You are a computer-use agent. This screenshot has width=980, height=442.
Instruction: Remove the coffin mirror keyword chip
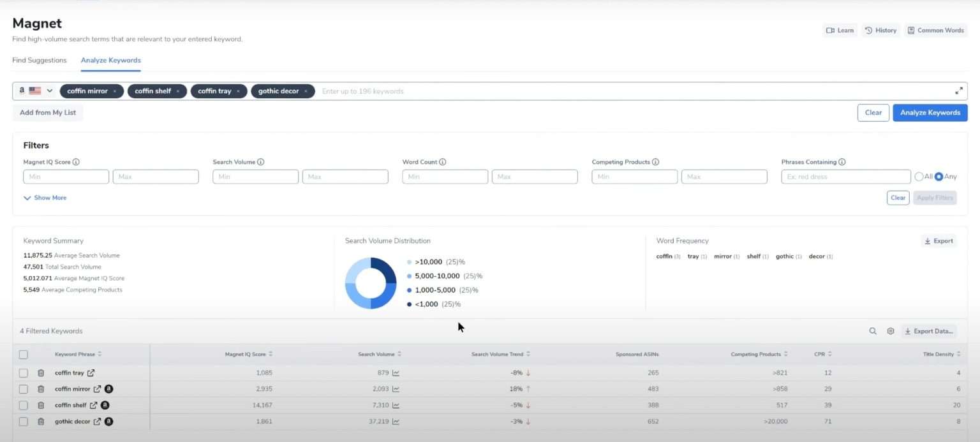pos(115,91)
